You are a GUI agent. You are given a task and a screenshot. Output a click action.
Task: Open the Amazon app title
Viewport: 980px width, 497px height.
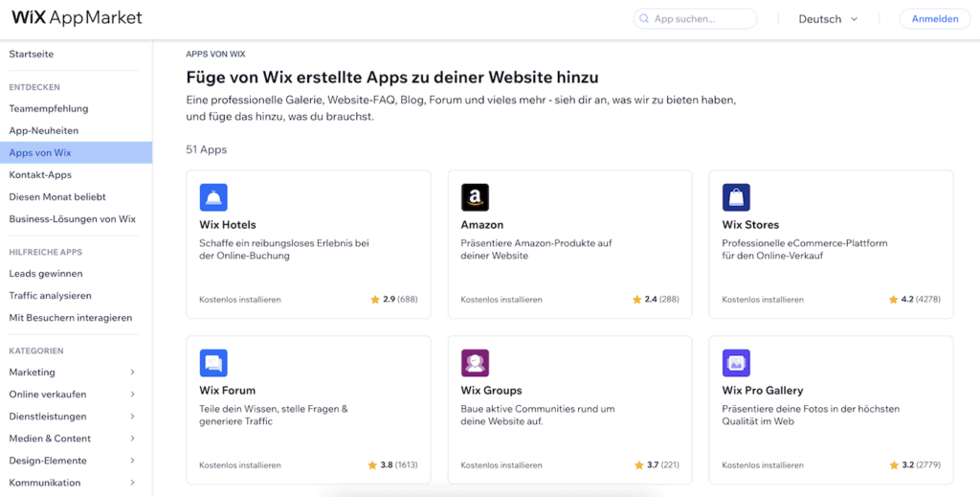(x=482, y=225)
